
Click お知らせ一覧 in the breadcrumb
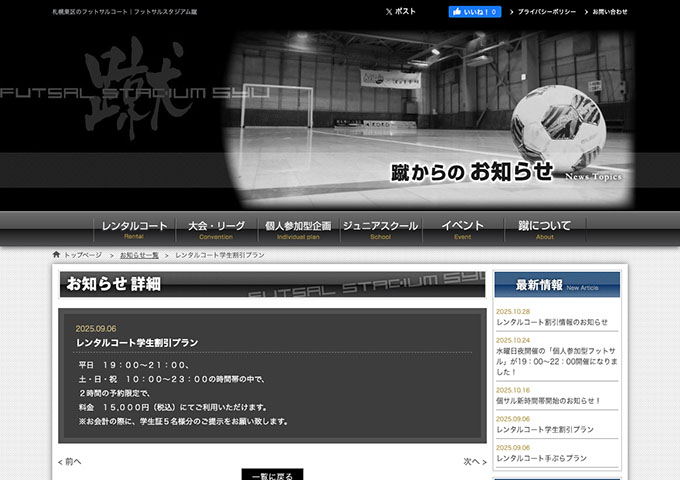coord(139,255)
